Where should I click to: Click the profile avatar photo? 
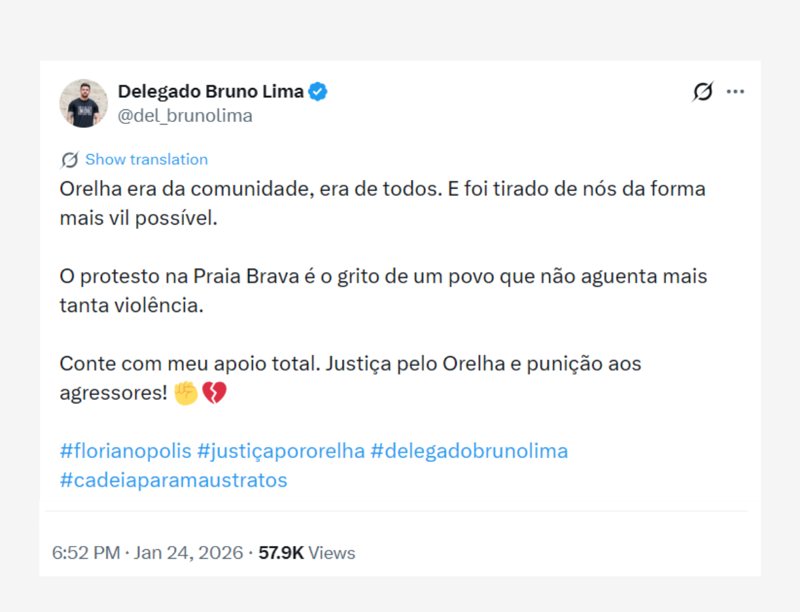tap(84, 103)
